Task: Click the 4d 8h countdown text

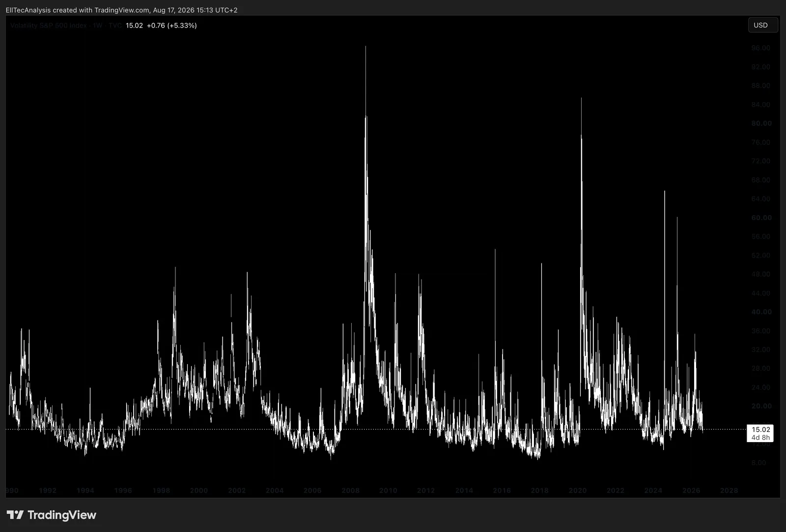Action: pyautogui.click(x=760, y=437)
